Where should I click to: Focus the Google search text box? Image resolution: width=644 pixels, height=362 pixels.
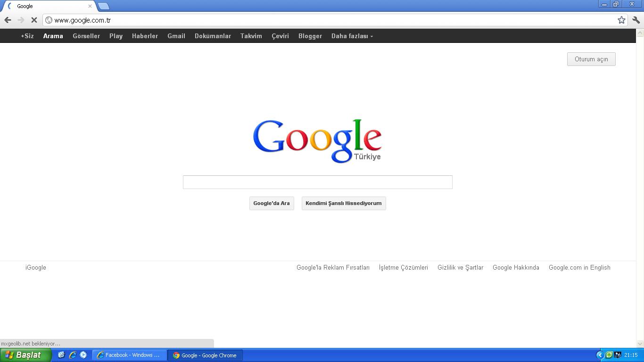[317, 182]
